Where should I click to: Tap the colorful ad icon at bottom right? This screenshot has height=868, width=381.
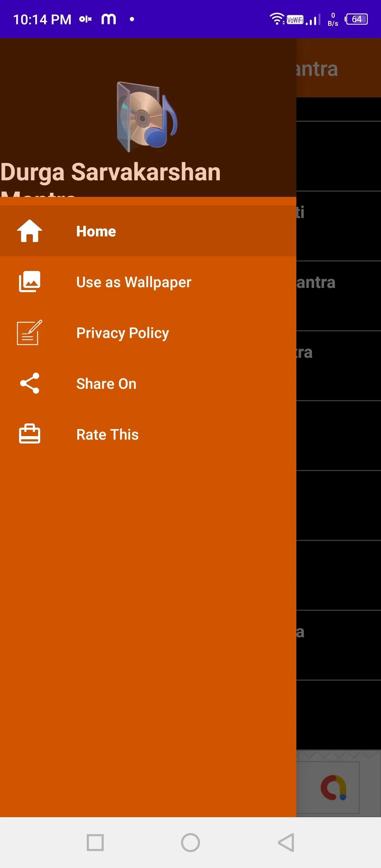(x=333, y=788)
